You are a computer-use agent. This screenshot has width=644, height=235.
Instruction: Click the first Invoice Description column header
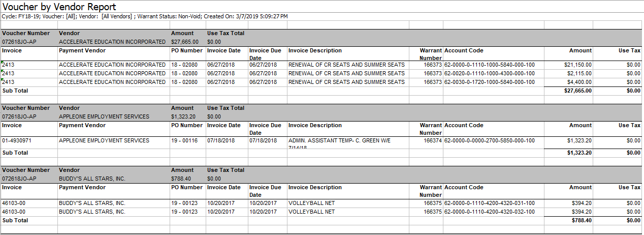pos(315,50)
